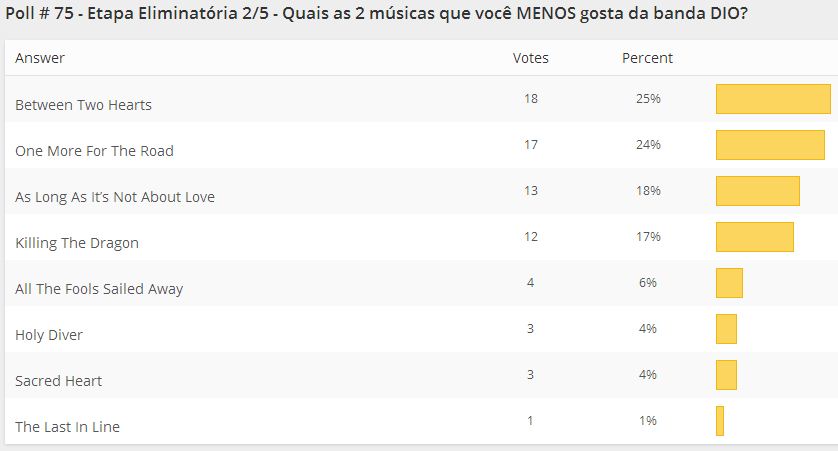This screenshot has height=451, width=838.
Task: Click the 25% value in Percent column
Action: click(x=647, y=99)
